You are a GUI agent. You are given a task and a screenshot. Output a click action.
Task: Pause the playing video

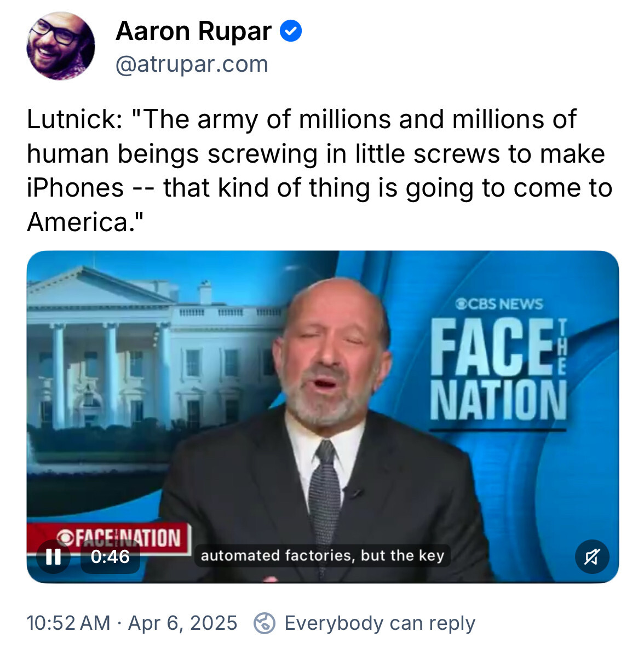pyautogui.click(x=53, y=557)
